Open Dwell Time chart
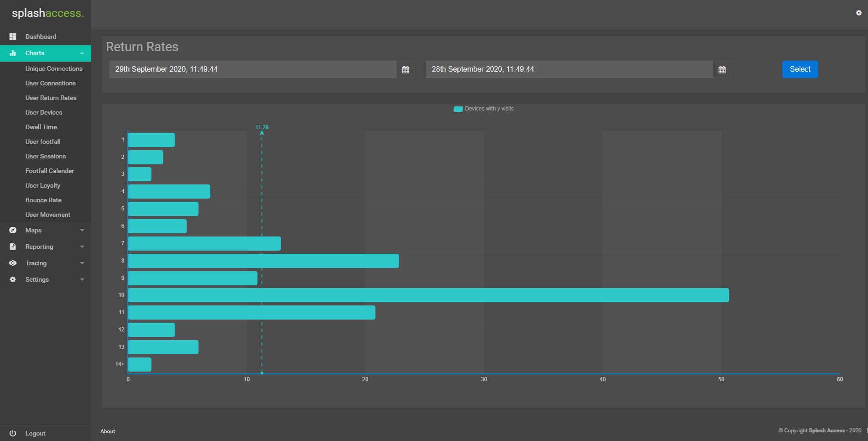 (x=41, y=127)
